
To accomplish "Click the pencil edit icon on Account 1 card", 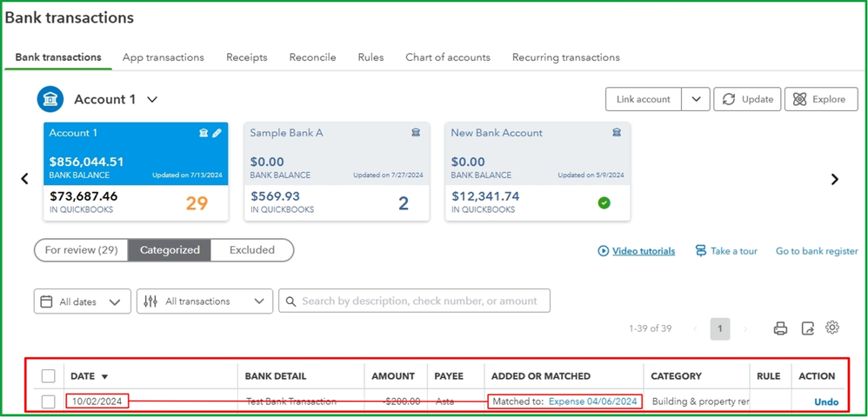I will (217, 133).
